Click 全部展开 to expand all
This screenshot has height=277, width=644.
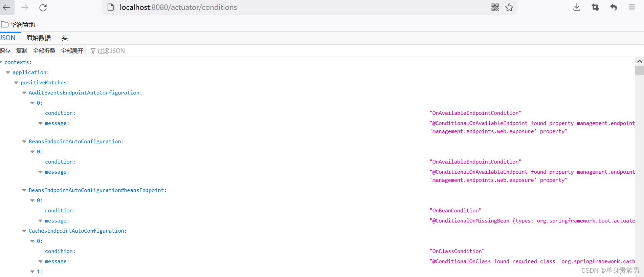72,51
